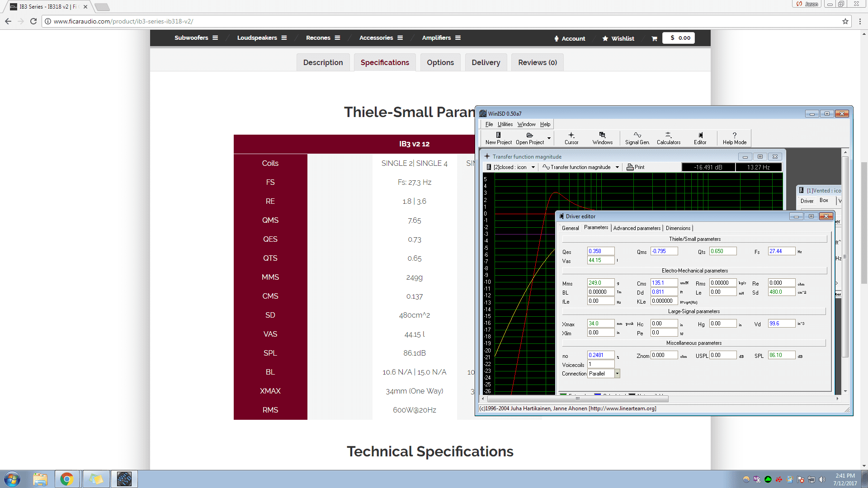Open the Utilities menu in WinISD

coord(505,124)
